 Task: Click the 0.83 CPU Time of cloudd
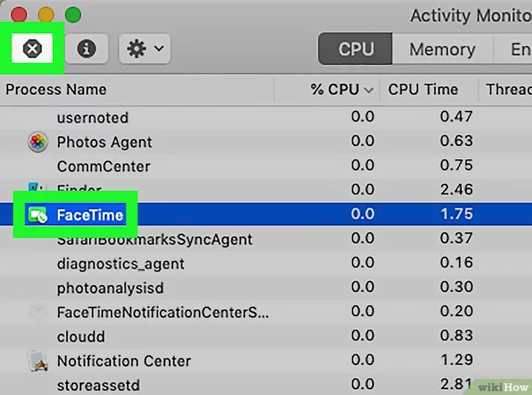[x=456, y=336]
